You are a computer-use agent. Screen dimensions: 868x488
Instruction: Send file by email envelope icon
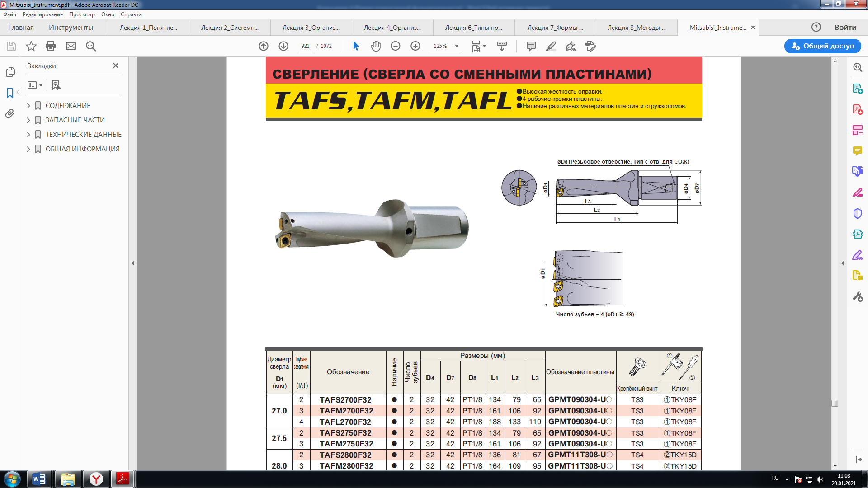pyautogui.click(x=71, y=46)
